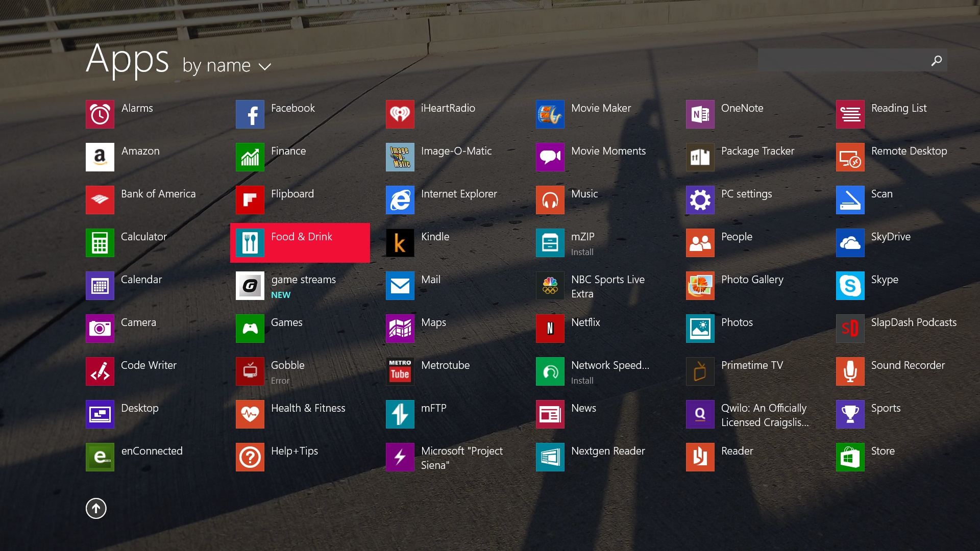Screen dimensions: 980x551
Task: Open the Sound Recorder microphone icon
Action: (x=850, y=371)
